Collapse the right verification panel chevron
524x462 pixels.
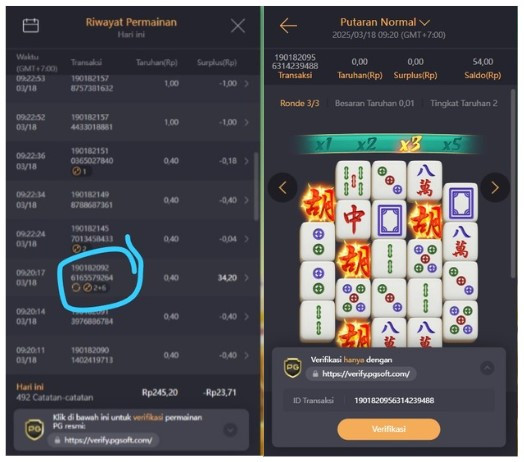(487, 368)
